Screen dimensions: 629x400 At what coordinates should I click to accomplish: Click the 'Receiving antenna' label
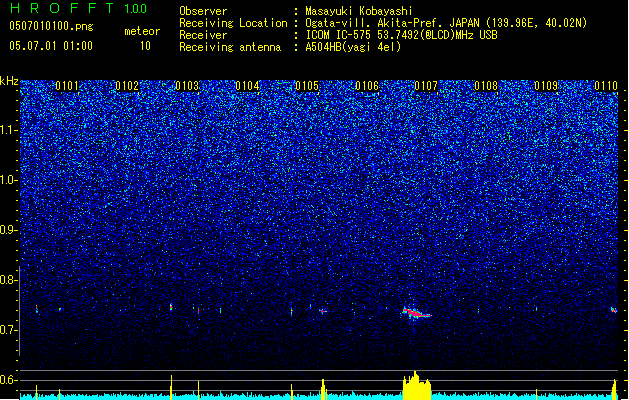pos(230,47)
